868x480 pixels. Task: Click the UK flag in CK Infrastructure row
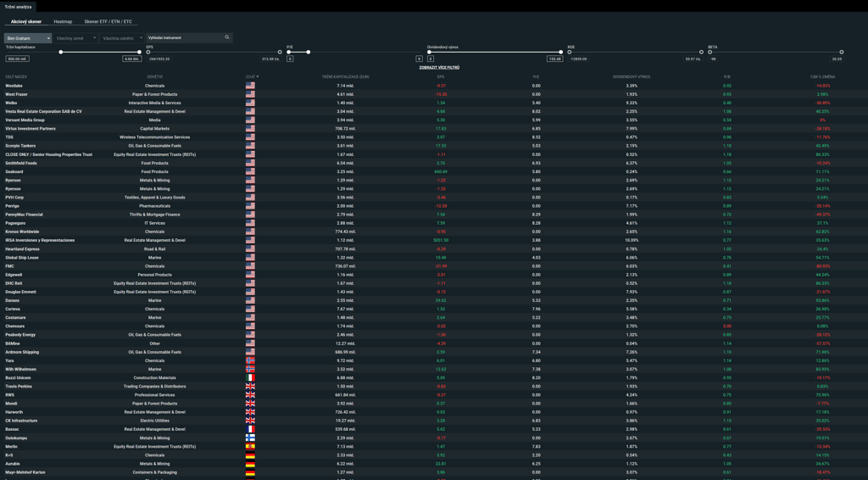(250, 421)
